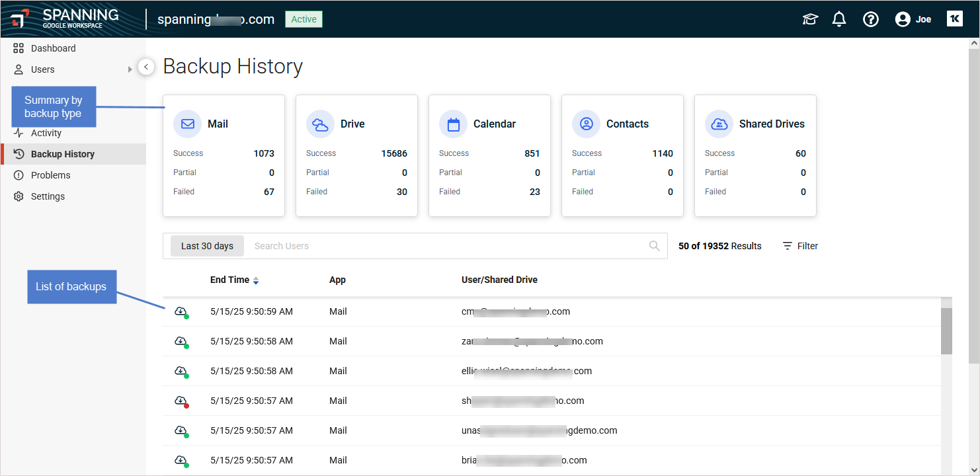Click the End Time sort arrows icon
This screenshot has width=980, height=476.
coord(256,280)
